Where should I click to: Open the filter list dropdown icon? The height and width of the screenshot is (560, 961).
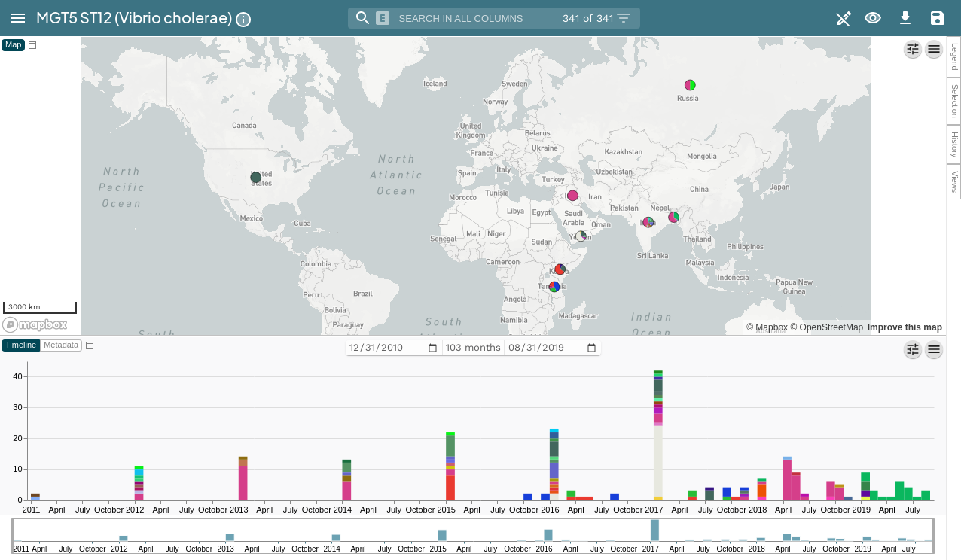(624, 18)
